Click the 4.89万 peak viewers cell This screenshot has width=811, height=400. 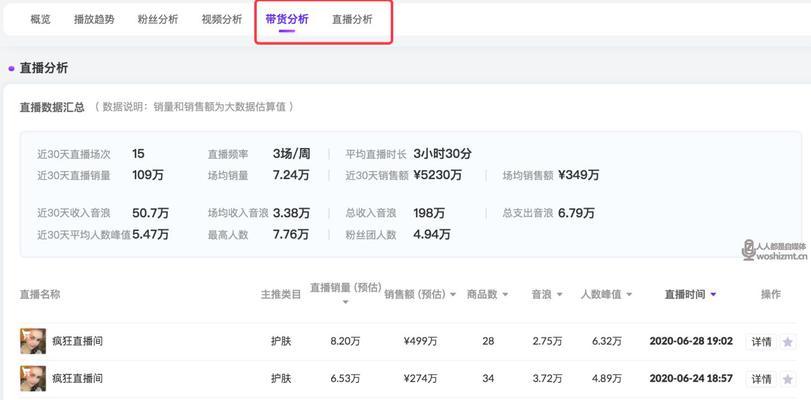pos(607,379)
